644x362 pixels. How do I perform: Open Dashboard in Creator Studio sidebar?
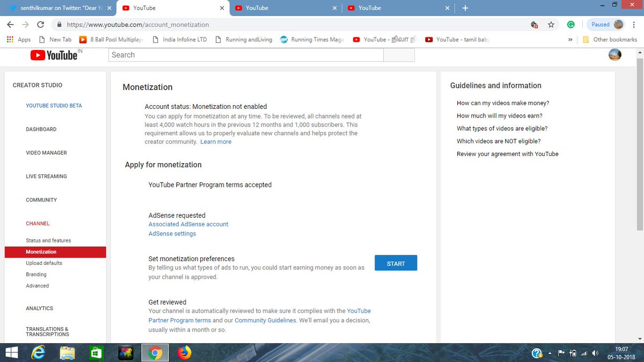coord(41,129)
